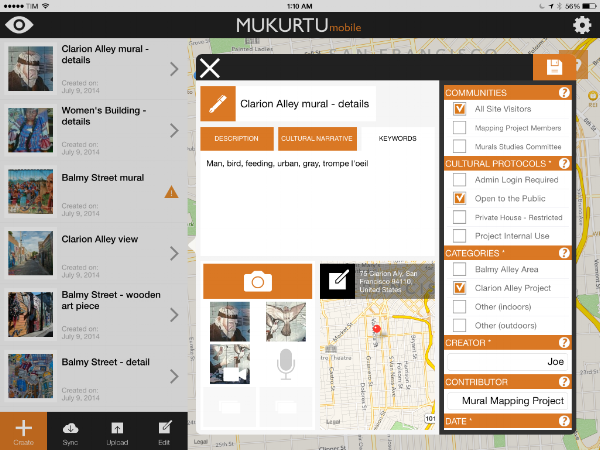Check the Murals Studies Committee checkbox

459,146
